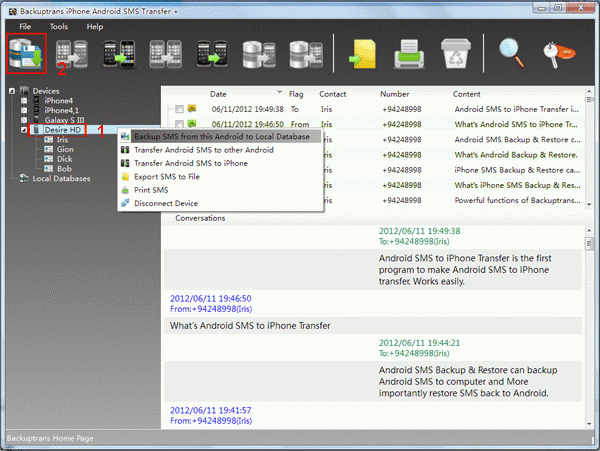Click the Devices root icon in the tree

[x=24, y=91]
